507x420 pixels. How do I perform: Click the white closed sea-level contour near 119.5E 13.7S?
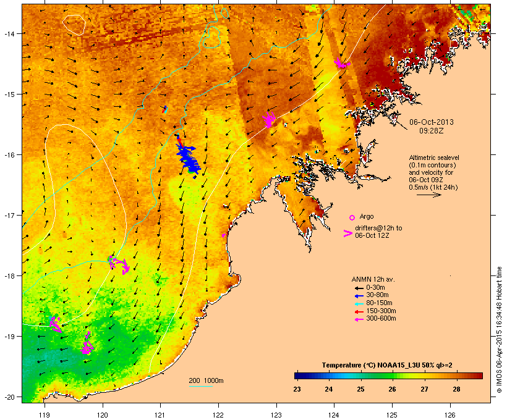click(74, 25)
